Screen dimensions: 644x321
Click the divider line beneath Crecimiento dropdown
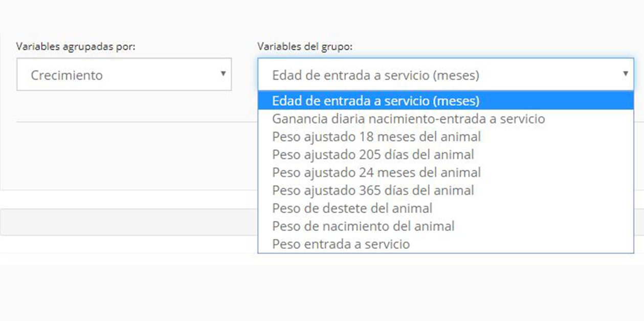click(x=137, y=122)
